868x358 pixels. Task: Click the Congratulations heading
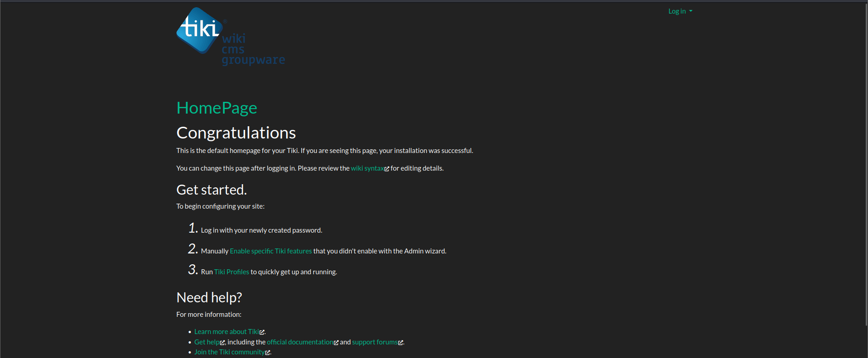click(236, 133)
